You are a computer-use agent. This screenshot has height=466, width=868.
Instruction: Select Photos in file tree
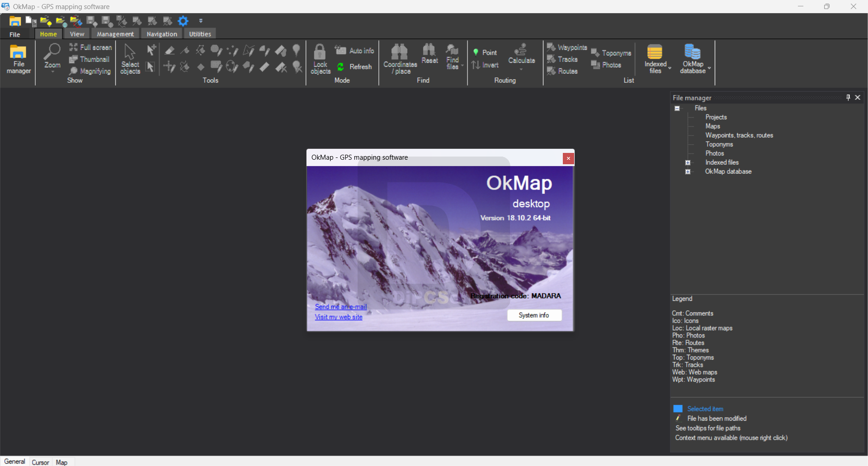[x=715, y=153]
